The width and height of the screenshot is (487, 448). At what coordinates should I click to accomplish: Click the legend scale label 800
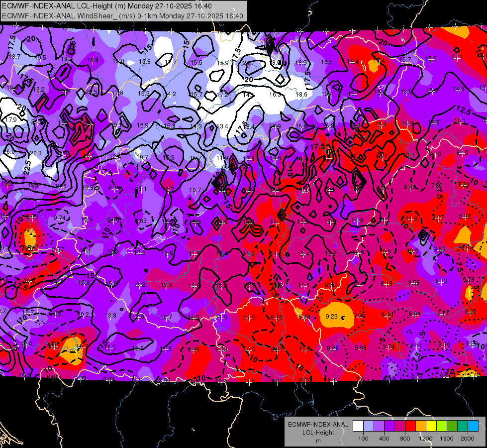tap(405, 439)
